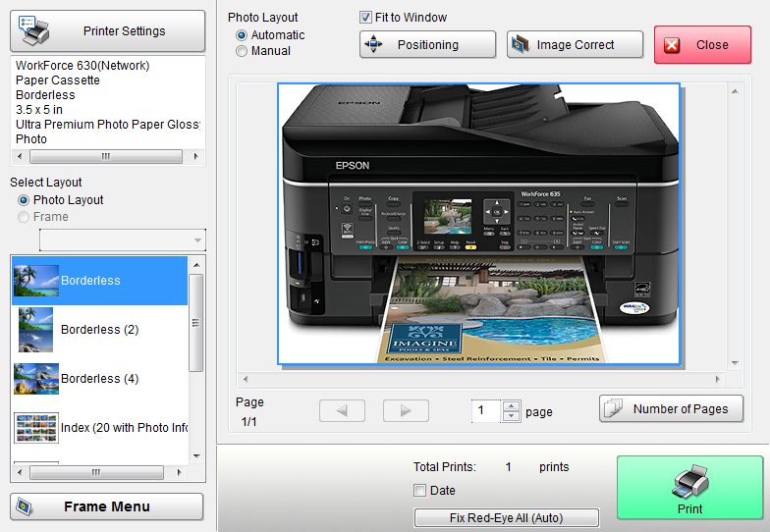Open Printer Settings
Image resolution: width=770 pixels, height=532 pixels.
[x=108, y=31]
